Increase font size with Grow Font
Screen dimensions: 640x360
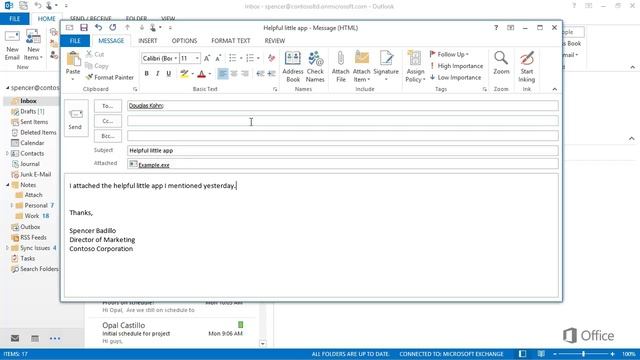pyautogui.click(x=207, y=58)
